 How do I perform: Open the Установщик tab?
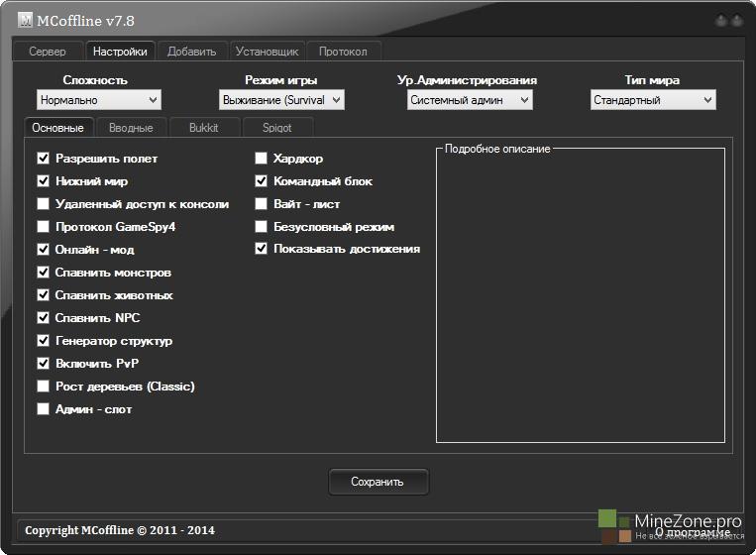pos(267,52)
